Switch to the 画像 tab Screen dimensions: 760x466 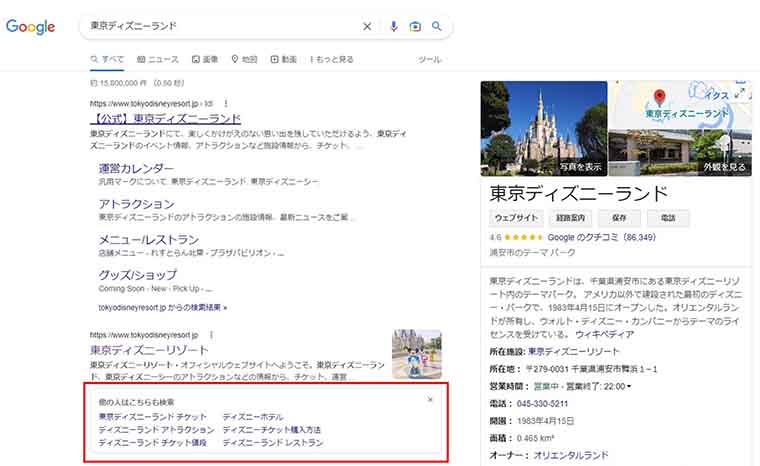[205, 59]
